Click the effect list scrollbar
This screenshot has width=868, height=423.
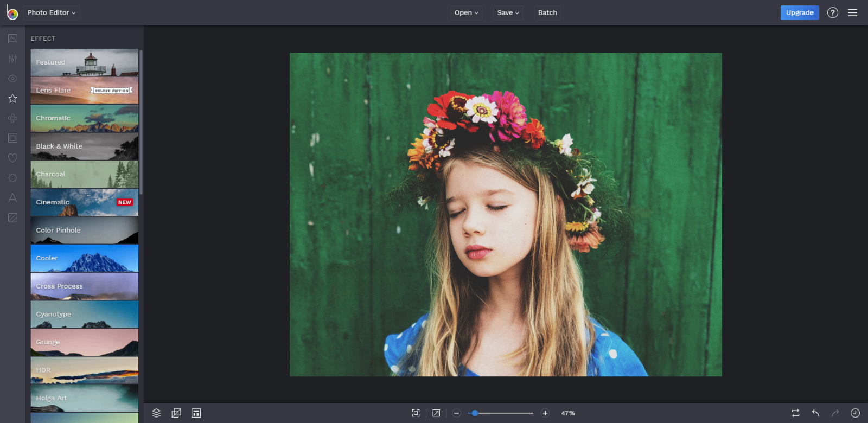141,122
